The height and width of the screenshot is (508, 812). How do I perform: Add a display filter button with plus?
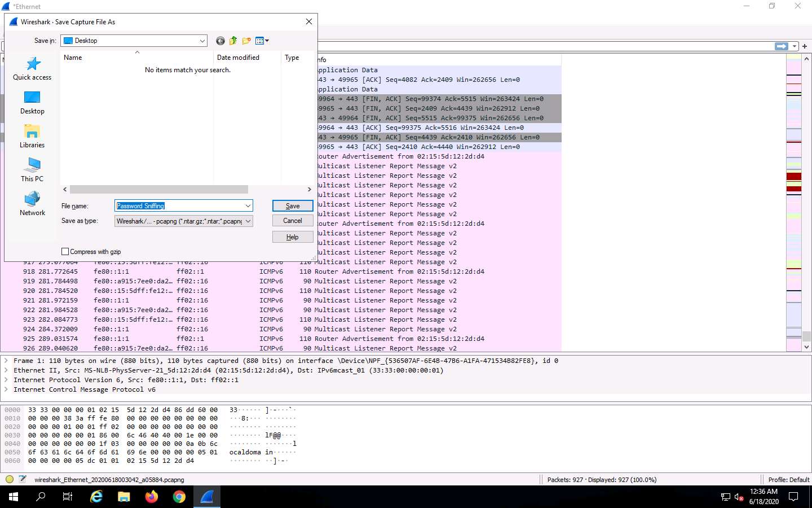[x=805, y=46]
